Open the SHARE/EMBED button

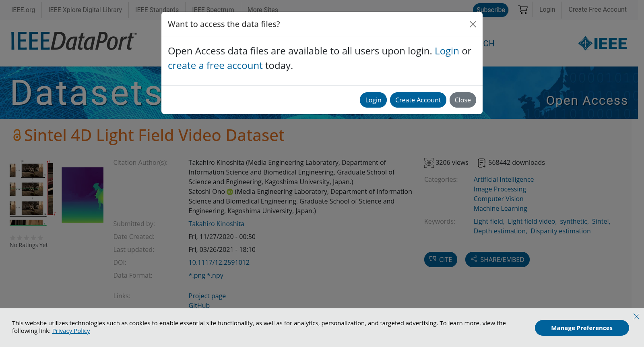point(497,260)
